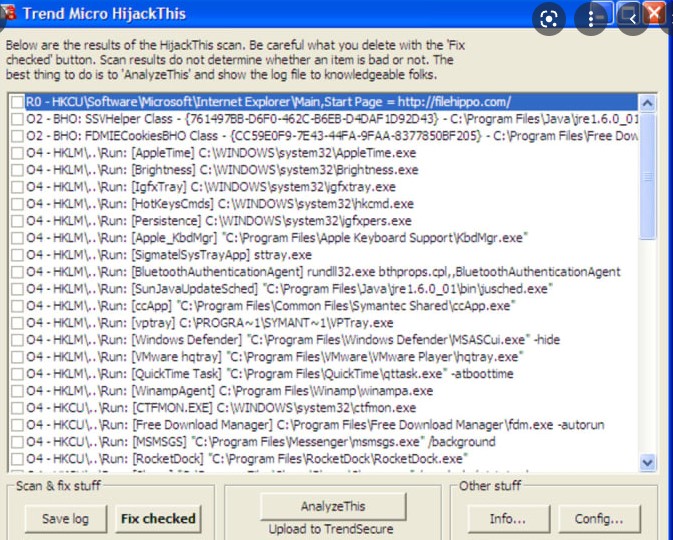Screen dimensions: 673x540
Task: Select the vptray VPTray.exe row text
Action: (210, 323)
